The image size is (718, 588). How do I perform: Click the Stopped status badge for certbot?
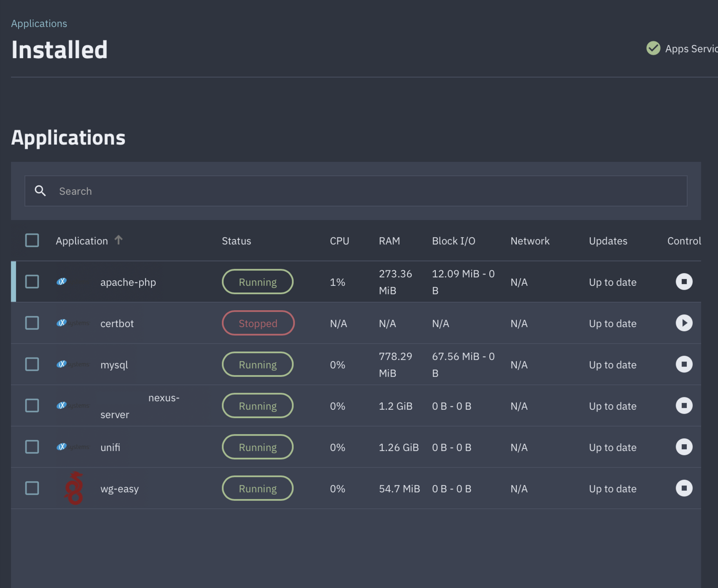point(258,323)
